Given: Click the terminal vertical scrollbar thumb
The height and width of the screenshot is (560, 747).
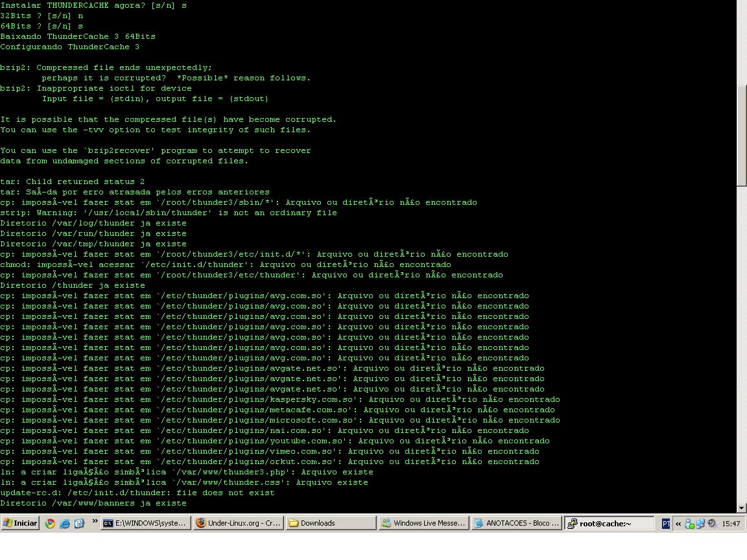Looking at the screenshot, I should pos(742,135).
